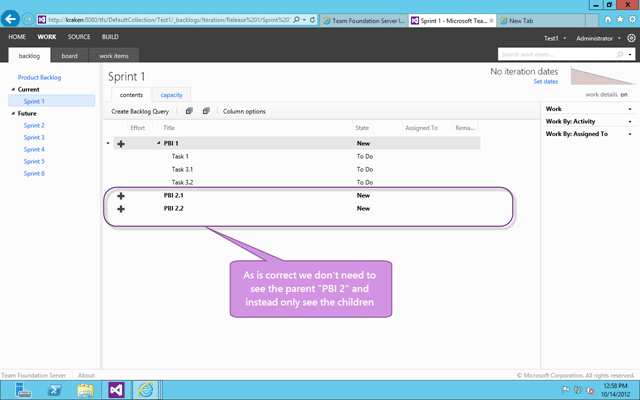The width and height of the screenshot is (640, 400).
Task: Open the browser home icon
Action: pos(608,19)
